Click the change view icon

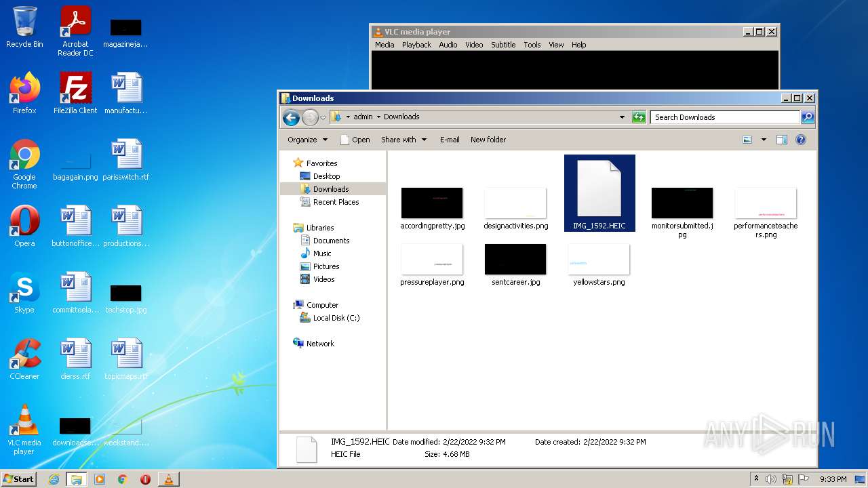point(747,140)
